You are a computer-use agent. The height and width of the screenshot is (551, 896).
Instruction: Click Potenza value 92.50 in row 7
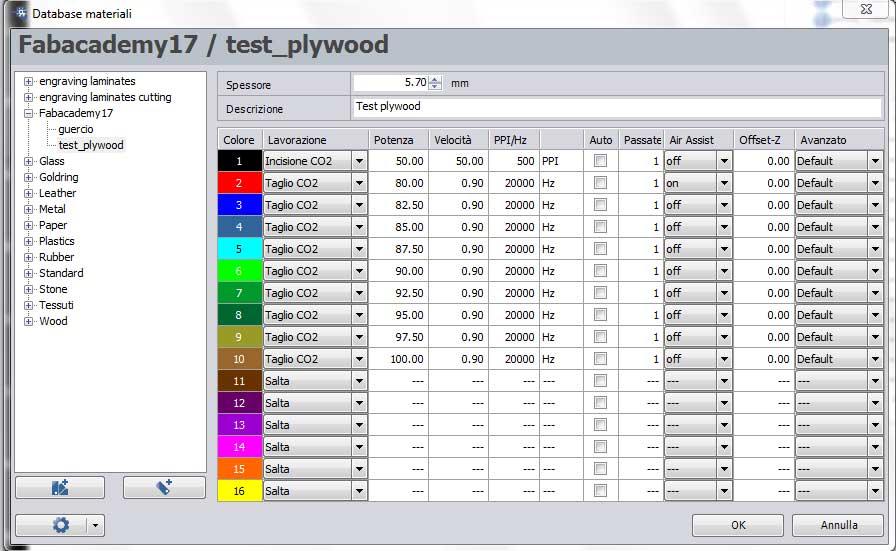click(x=398, y=293)
